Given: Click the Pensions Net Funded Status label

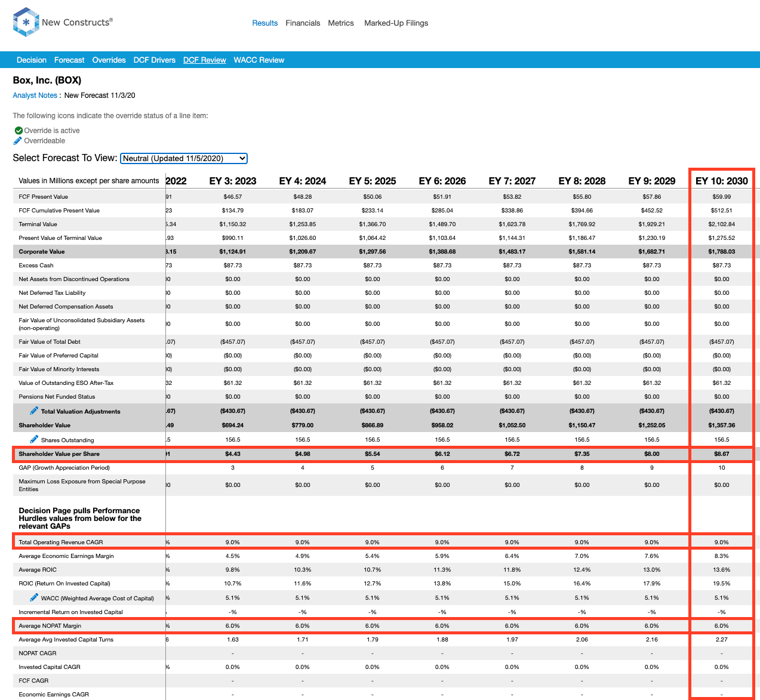Looking at the screenshot, I should tap(57, 397).
